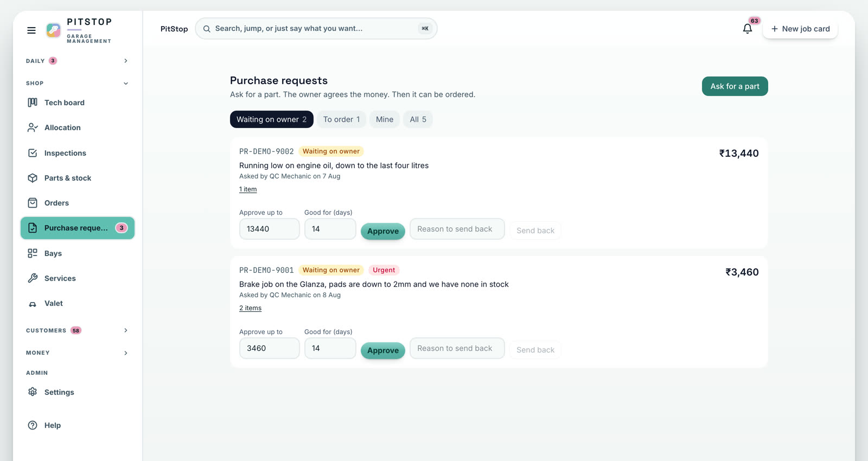The width and height of the screenshot is (868, 461).
Task: Click the Services wrench icon
Action: pos(33,278)
